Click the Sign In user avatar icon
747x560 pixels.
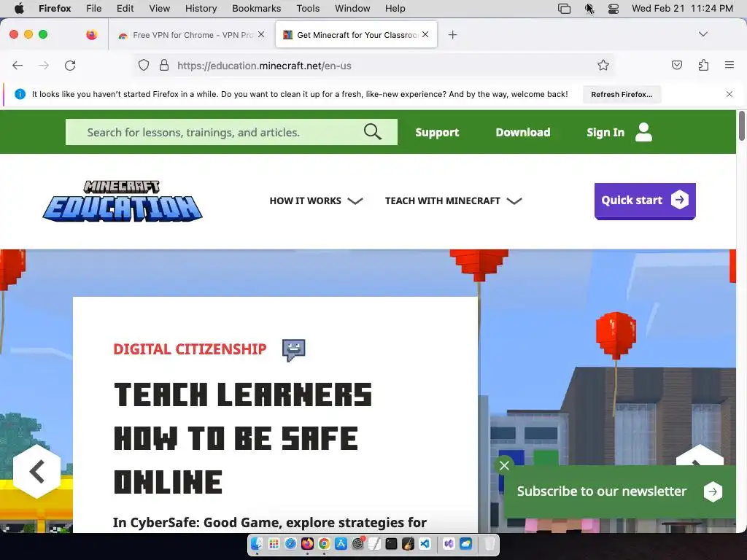(x=643, y=132)
